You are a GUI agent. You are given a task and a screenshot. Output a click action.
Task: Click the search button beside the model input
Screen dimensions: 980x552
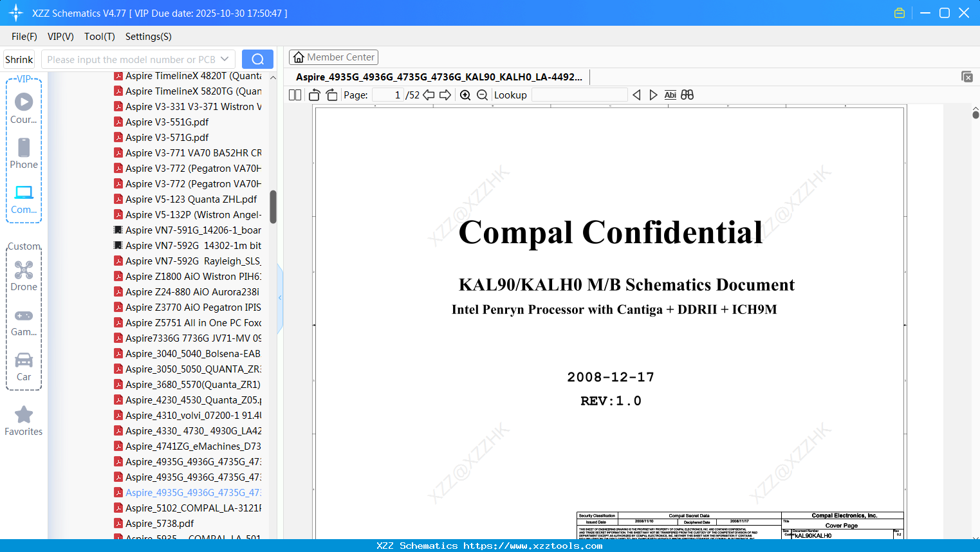pyautogui.click(x=257, y=59)
